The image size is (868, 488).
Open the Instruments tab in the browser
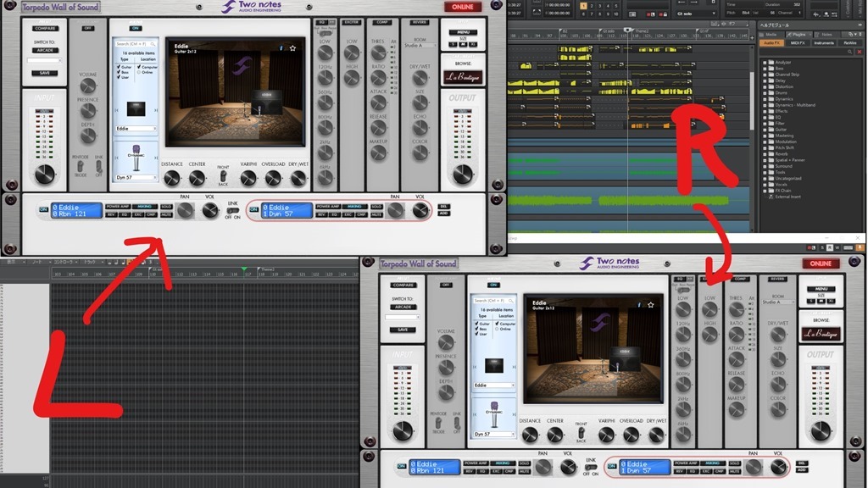(824, 42)
